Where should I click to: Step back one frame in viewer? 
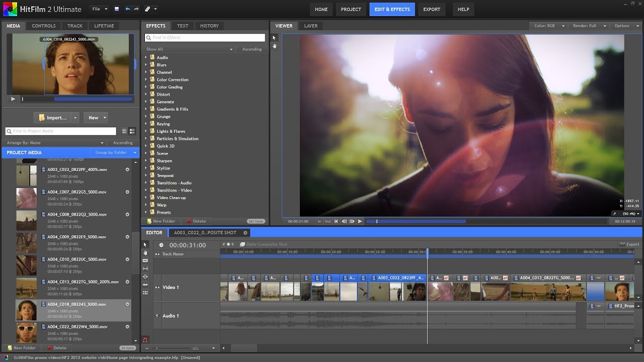point(344,221)
